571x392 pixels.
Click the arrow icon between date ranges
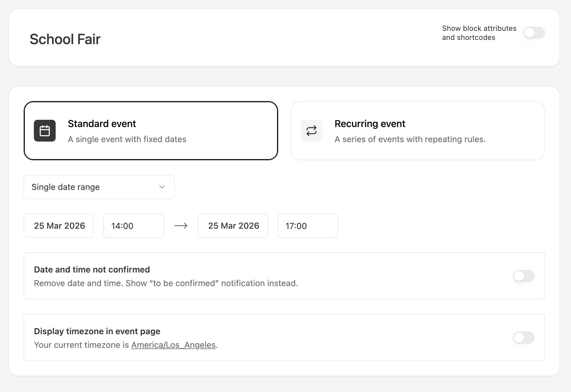[x=181, y=226]
